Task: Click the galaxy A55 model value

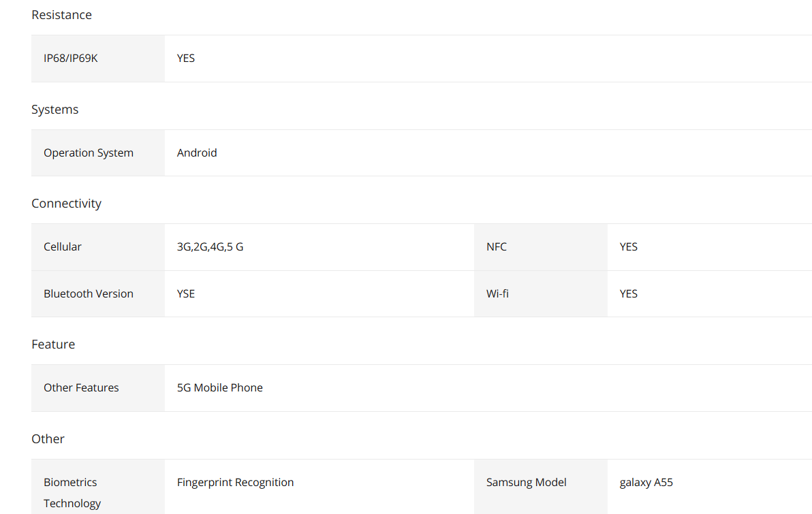Action: pyautogui.click(x=646, y=483)
